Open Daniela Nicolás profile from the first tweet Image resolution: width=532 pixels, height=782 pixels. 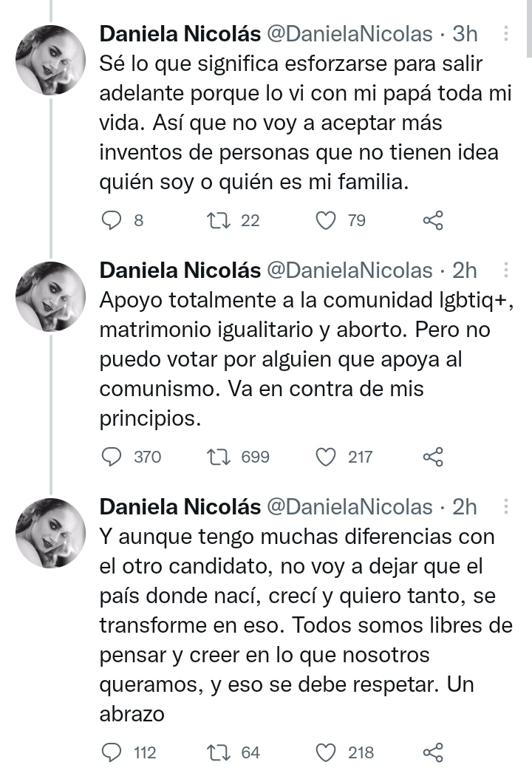coord(180,34)
